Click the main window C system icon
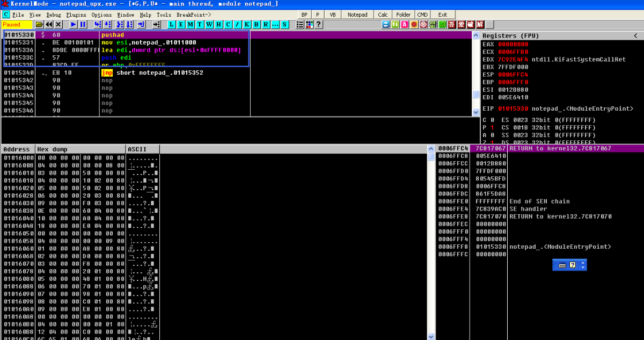This screenshot has height=340, width=644. (6, 15)
